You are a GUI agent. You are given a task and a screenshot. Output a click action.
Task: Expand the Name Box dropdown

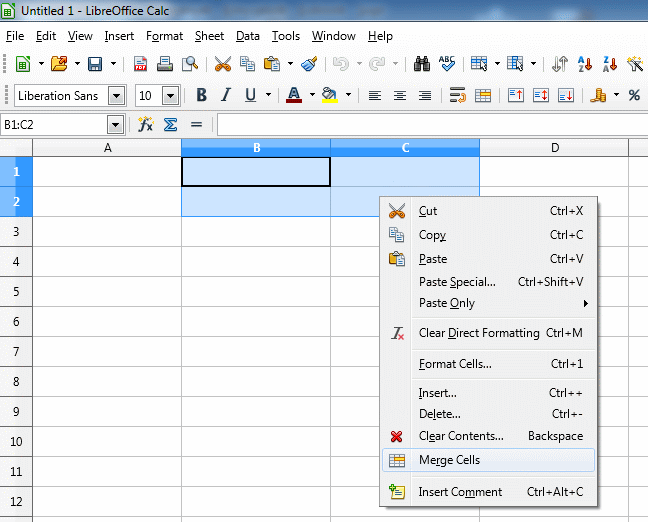[115, 125]
